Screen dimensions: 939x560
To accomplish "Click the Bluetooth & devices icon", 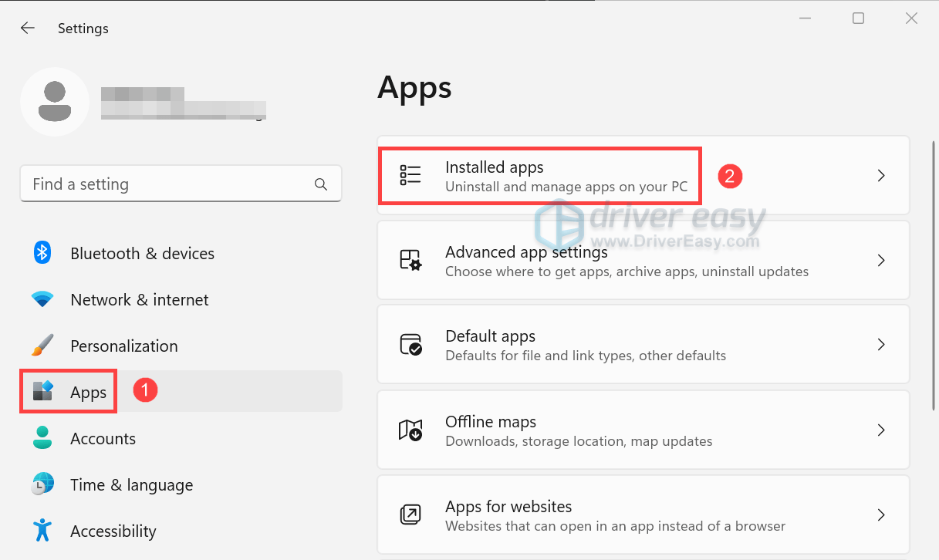I will [42, 253].
